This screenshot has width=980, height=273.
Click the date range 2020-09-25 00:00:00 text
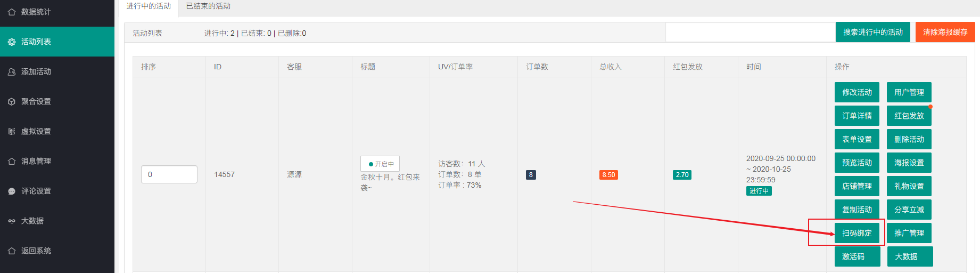pos(781,158)
